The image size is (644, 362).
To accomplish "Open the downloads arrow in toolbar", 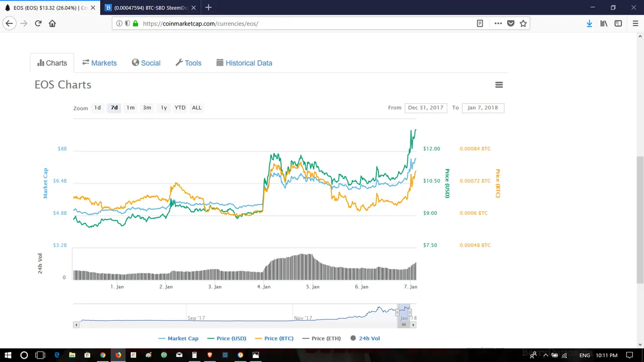I will tap(589, 23).
